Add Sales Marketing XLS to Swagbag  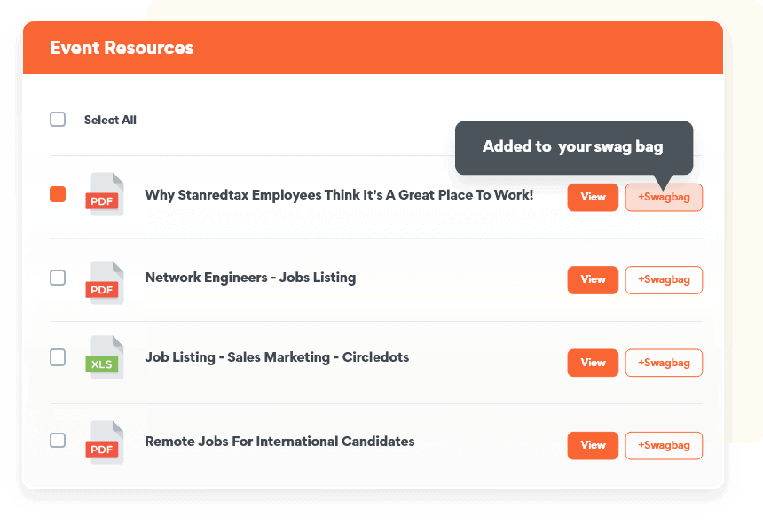click(x=664, y=363)
